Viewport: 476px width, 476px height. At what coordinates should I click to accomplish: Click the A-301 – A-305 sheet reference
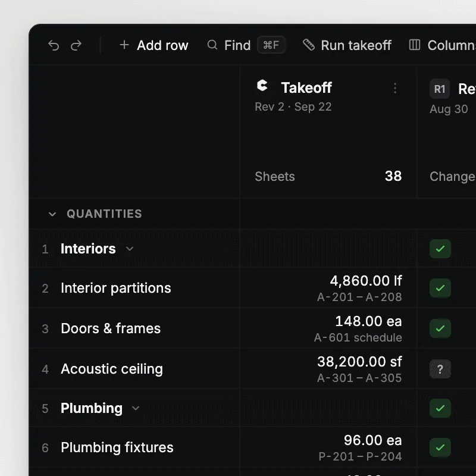pyautogui.click(x=359, y=378)
